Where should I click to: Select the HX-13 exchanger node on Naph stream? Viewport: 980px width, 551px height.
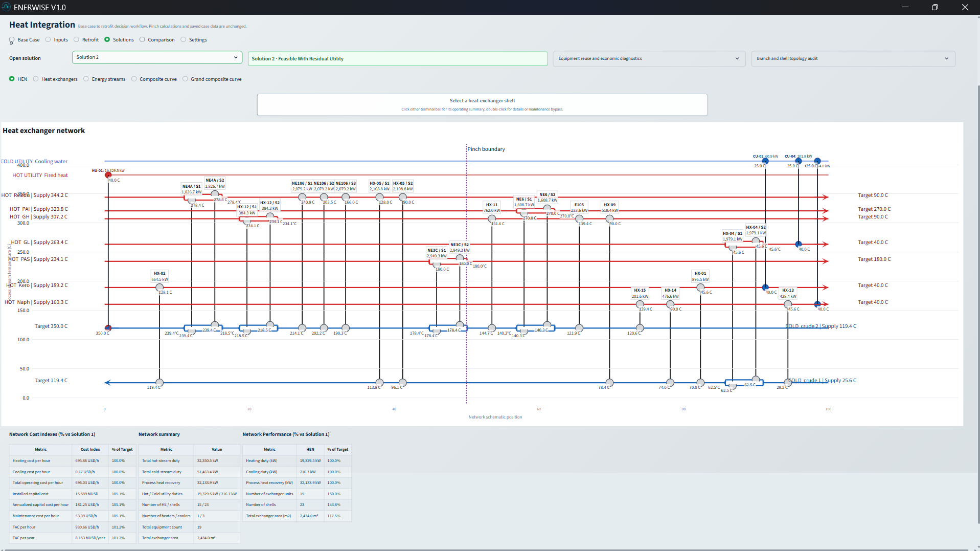pyautogui.click(x=788, y=304)
